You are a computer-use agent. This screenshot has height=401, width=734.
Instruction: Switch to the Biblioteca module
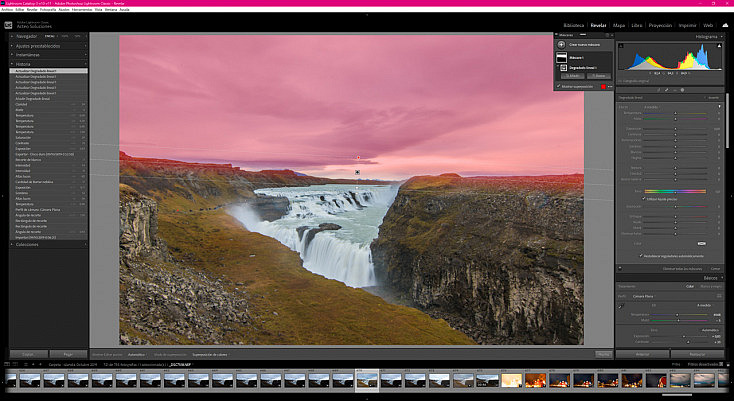573,25
